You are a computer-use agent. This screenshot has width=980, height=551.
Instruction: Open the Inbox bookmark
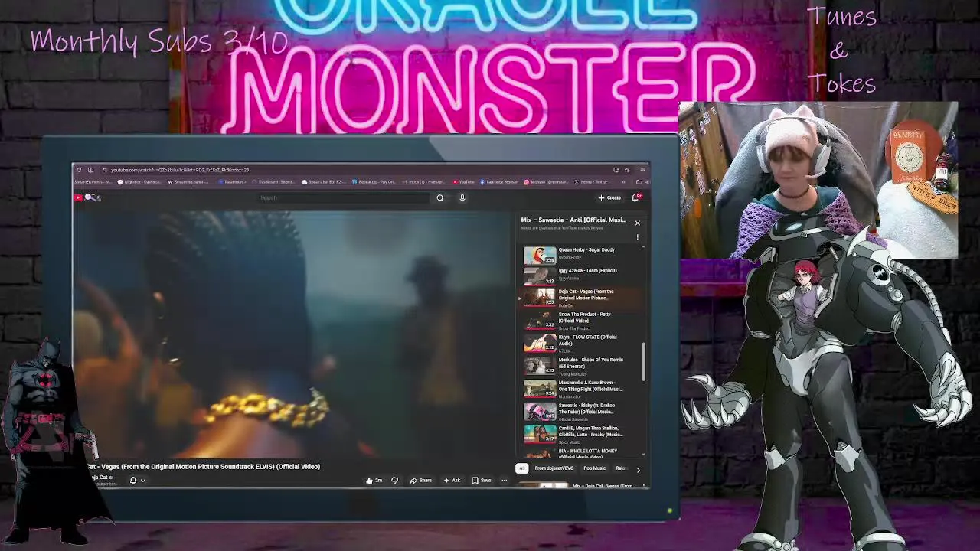tap(423, 182)
